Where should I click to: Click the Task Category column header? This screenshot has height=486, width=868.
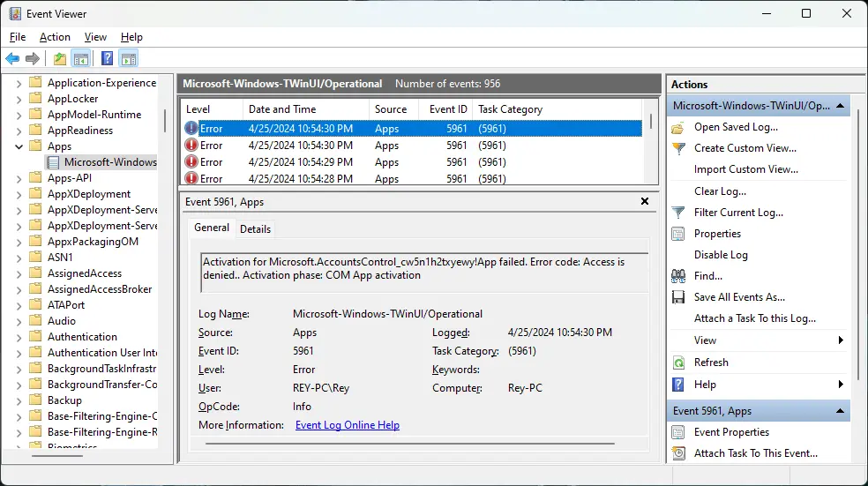coord(557,109)
